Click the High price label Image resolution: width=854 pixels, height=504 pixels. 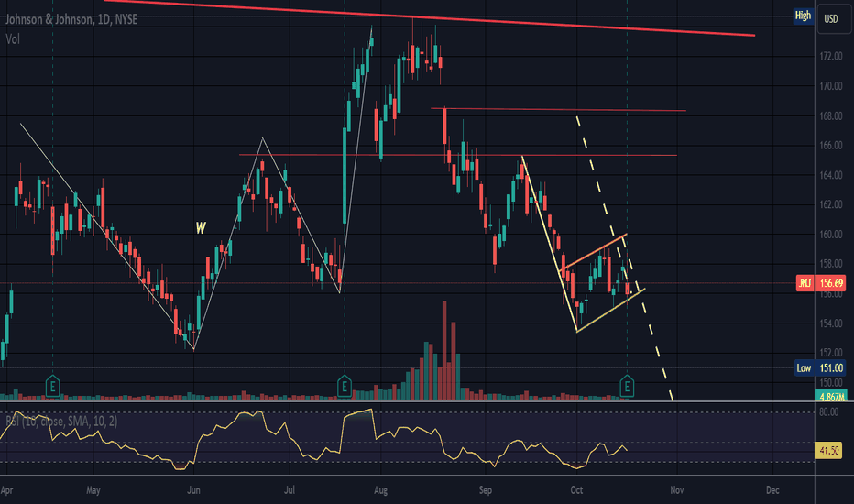coord(804,16)
